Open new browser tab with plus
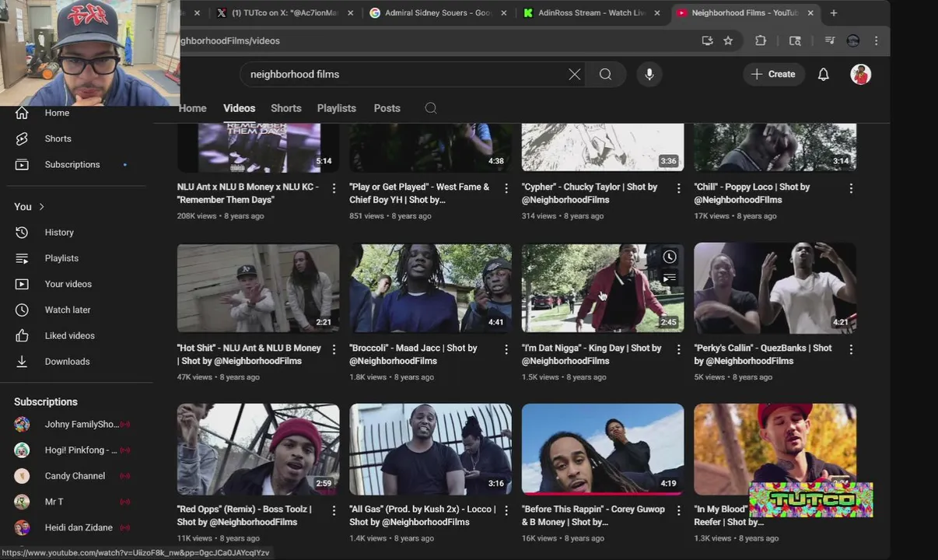The height and width of the screenshot is (560, 938). click(834, 12)
